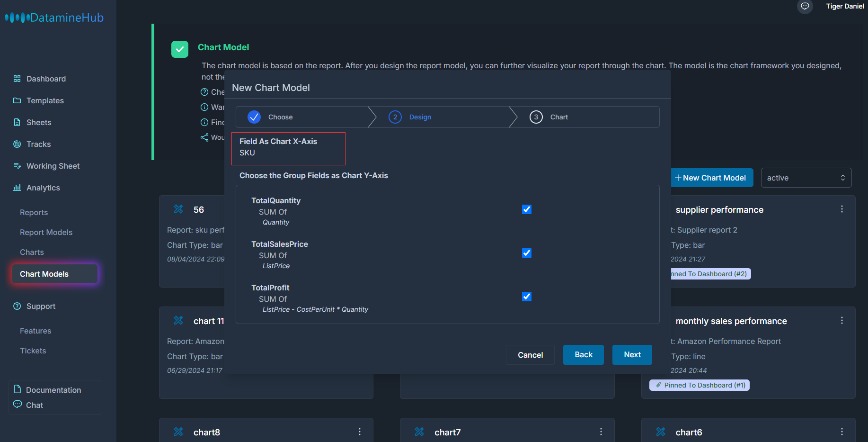This screenshot has width=868, height=442.
Task: Click the Design step tab
Action: [420, 117]
